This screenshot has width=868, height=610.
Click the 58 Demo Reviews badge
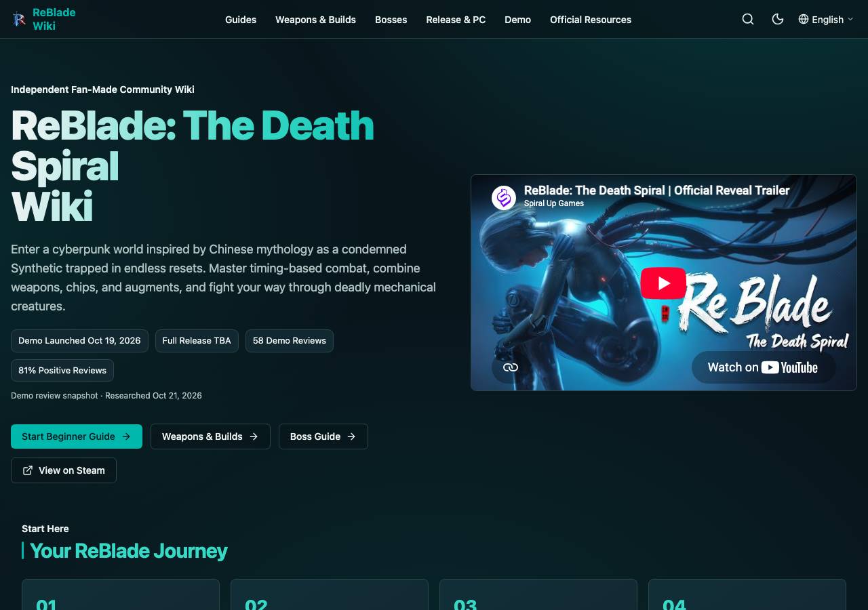290,340
